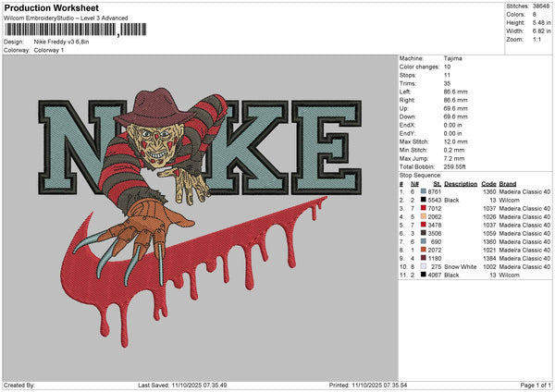The image size is (555, 392).
Task: Click the 'Code' column header
Action: coord(488,184)
